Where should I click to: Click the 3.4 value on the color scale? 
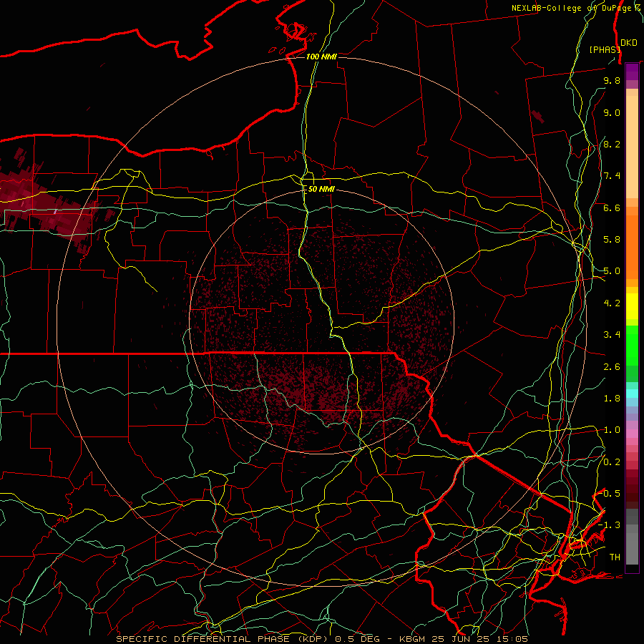tap(612, 335)
